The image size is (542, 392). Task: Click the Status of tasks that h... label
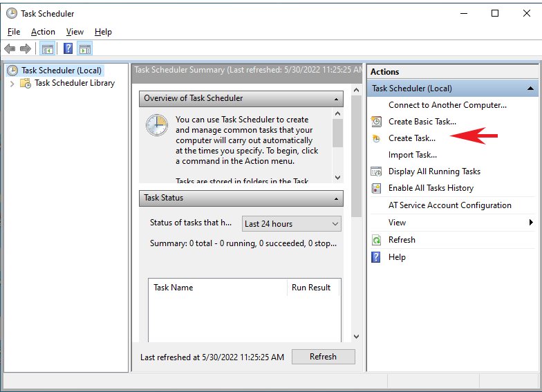[191, 223]
